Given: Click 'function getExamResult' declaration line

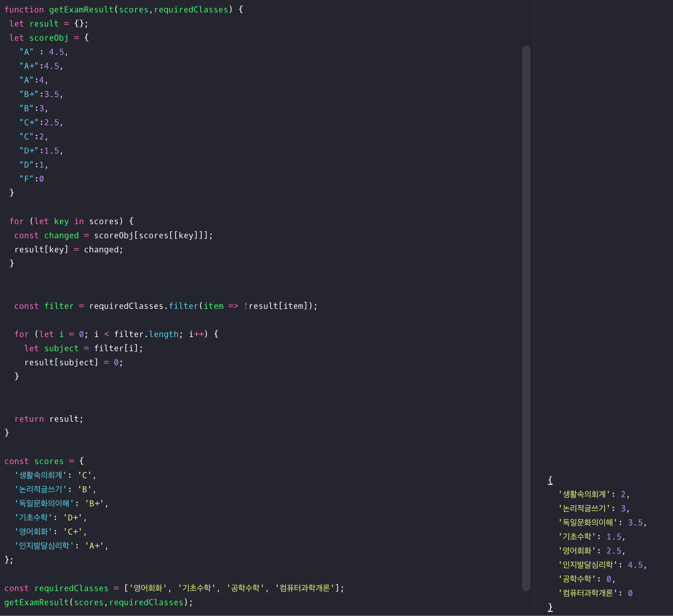Looking at the screenshot, I should pyautogui.click(x=124, y=10).
